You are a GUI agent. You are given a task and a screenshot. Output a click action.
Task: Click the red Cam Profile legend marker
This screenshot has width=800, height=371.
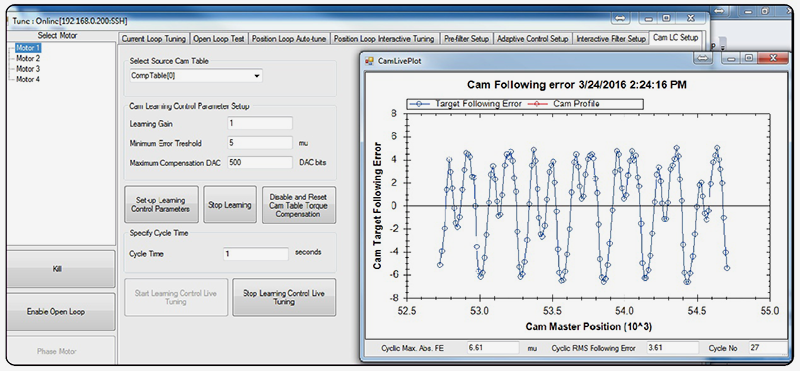(537, 104)
